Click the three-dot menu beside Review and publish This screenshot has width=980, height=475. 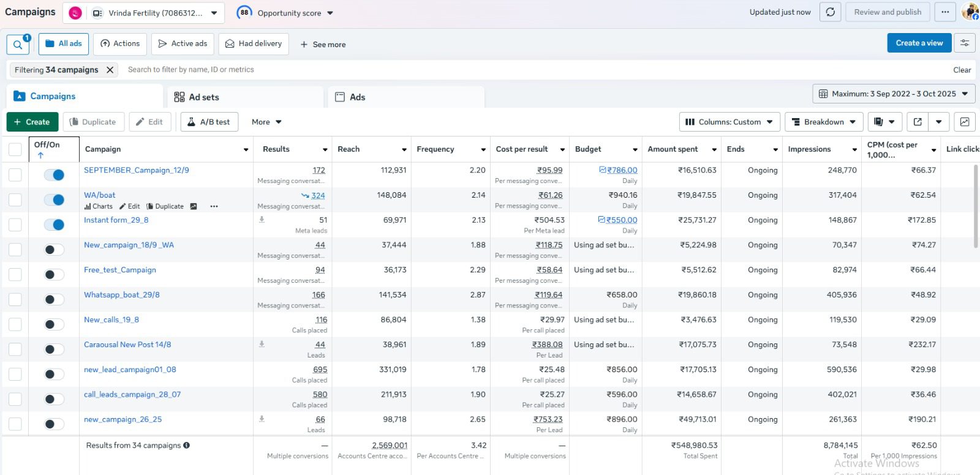pos(945,12)
